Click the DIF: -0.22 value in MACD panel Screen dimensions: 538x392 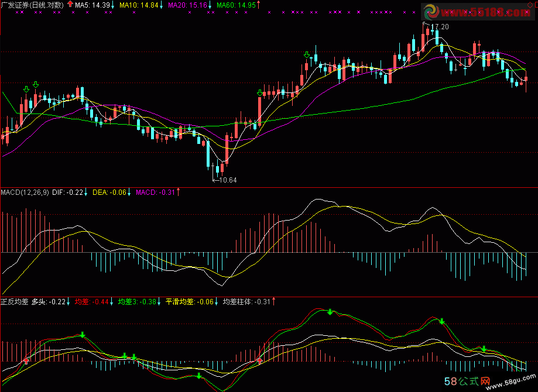[x=67, y=192]
